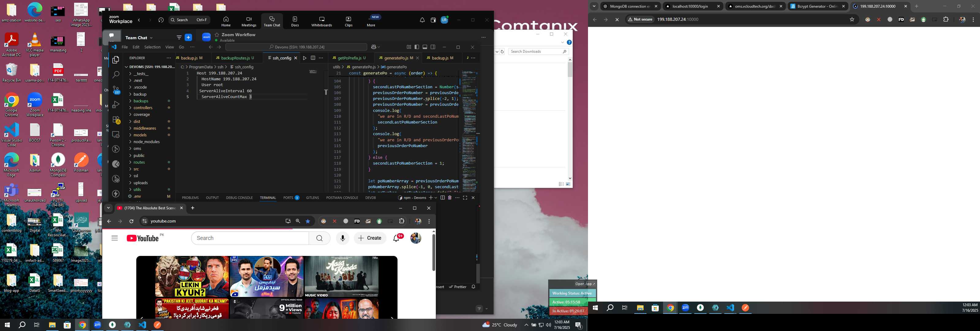Viewport: 980px width, 331px height.
Task: Split the terminal panel in VS Code
Action: point(443,198)
